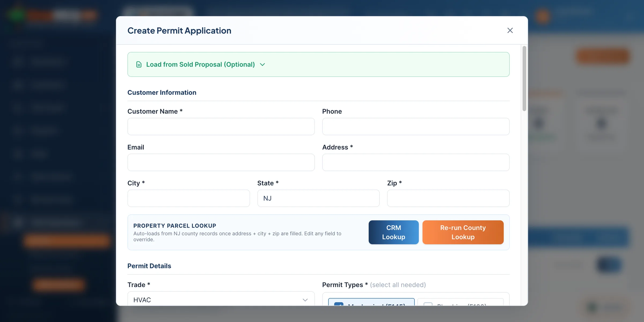Click the City input field
Screen dimensions: 644x322
tap(189, 198)
